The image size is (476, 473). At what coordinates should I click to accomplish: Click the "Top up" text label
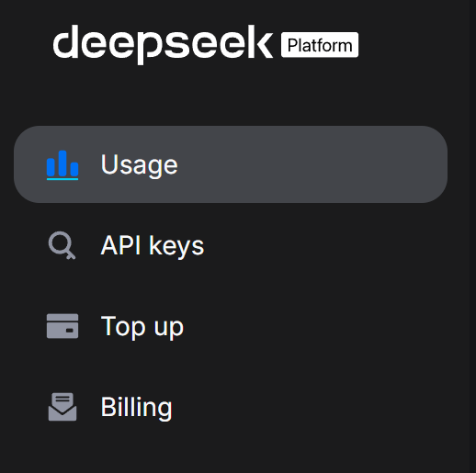(x=142, y=328)
